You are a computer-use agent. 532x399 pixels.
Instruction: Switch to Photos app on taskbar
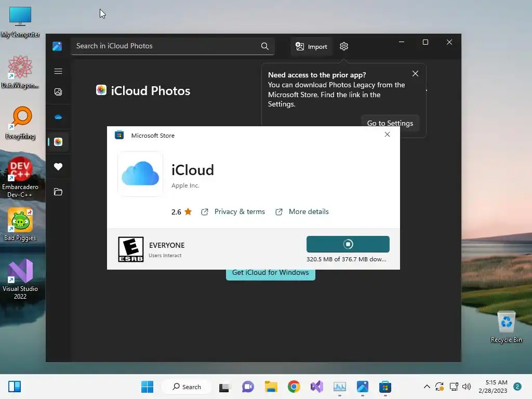[362, 387]
